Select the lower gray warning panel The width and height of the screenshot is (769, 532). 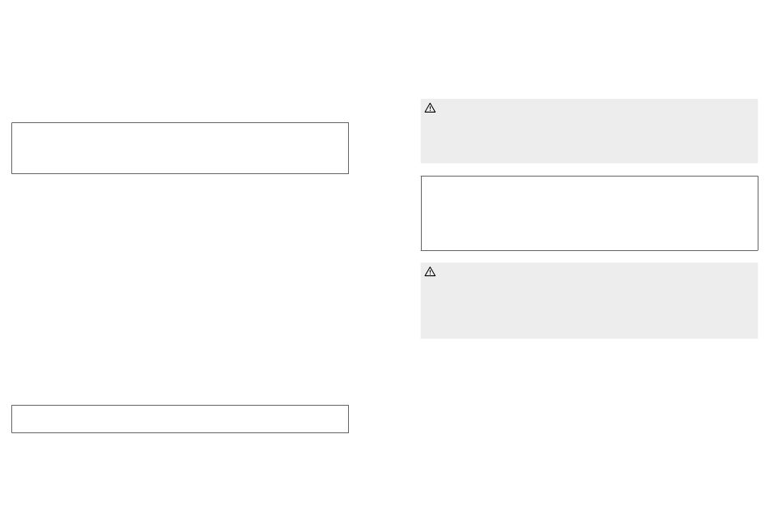[589, 300]
